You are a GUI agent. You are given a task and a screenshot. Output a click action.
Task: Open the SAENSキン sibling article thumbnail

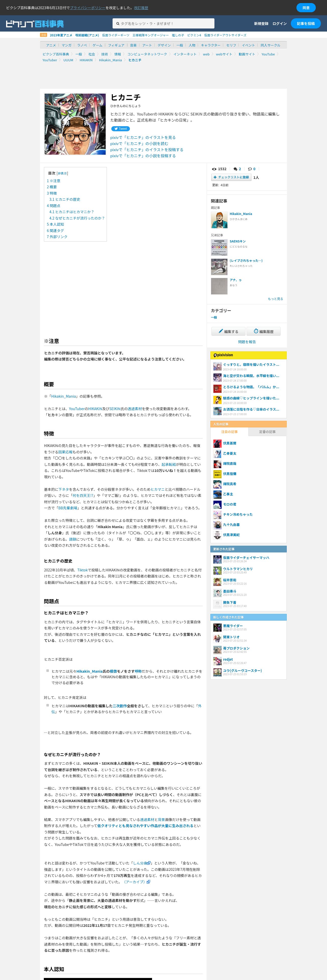219,247
